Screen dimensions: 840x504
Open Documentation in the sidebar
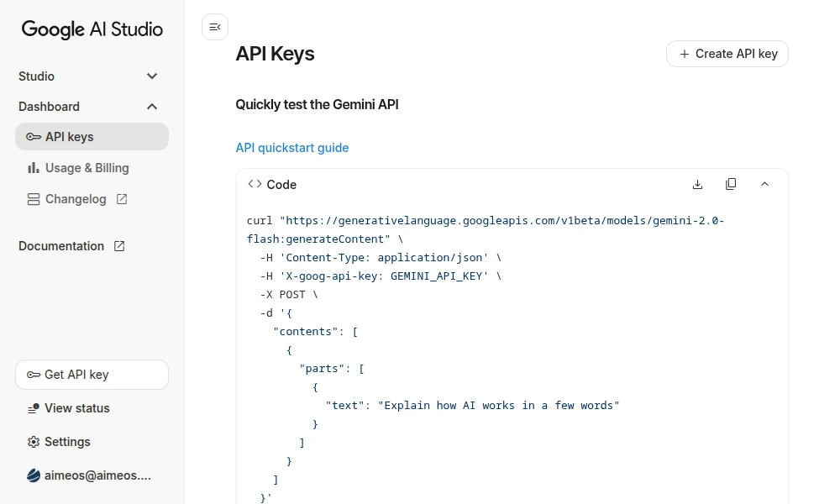(61, 246)
